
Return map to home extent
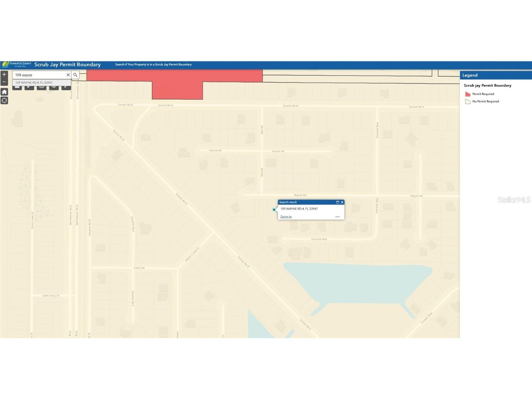click(x=4, y=92)
